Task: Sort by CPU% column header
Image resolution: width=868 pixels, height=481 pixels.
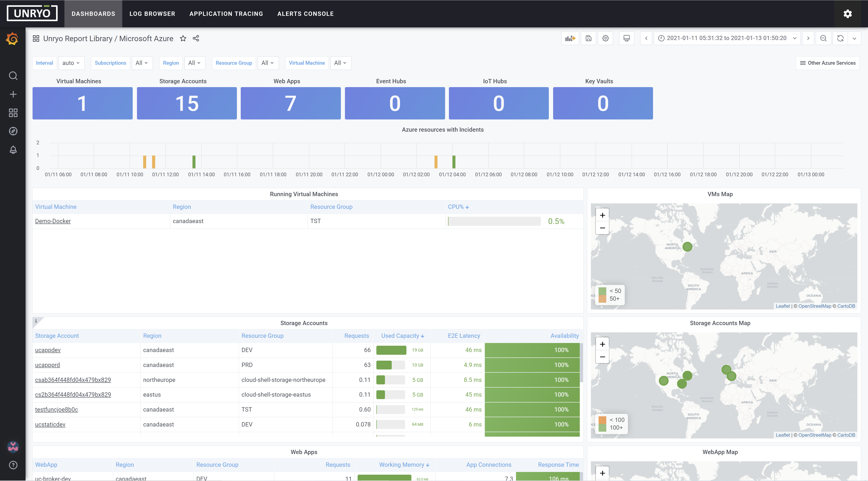Action: coord(458,207)
